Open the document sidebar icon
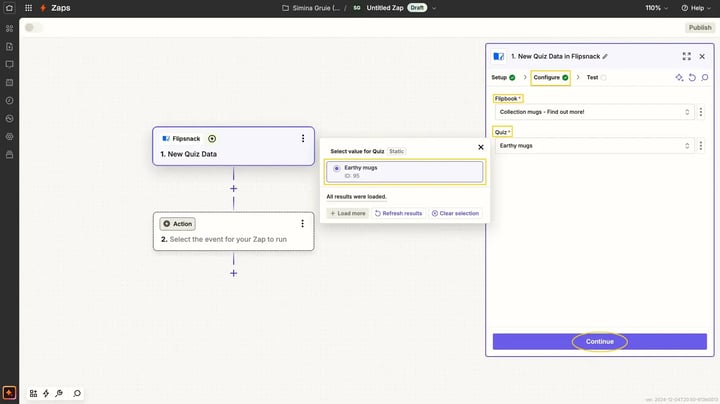The height and width of the screenshot is (404, 720). [x=9, y=46]
